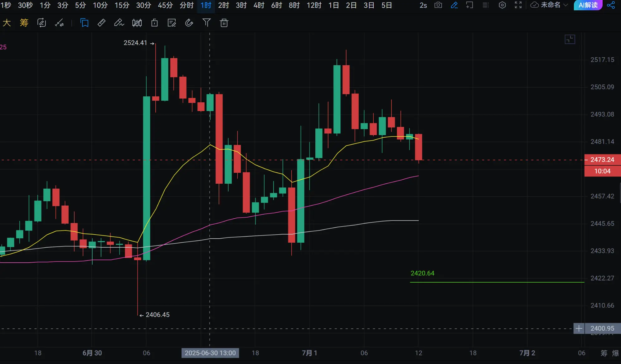This screenshot has height=364, width=621.
Task: Switch to the 2时 timeframe
Action: [224, 5]
